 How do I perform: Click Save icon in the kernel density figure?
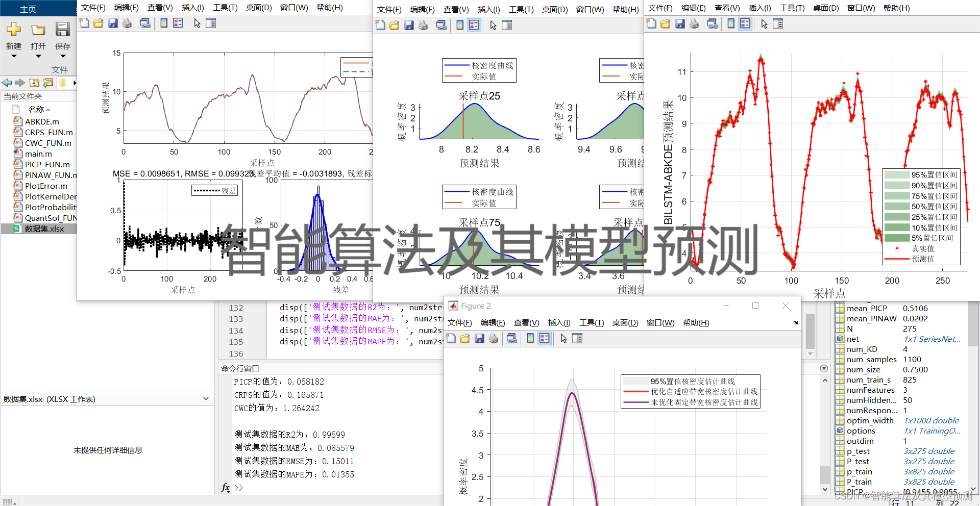click(409, 25)
